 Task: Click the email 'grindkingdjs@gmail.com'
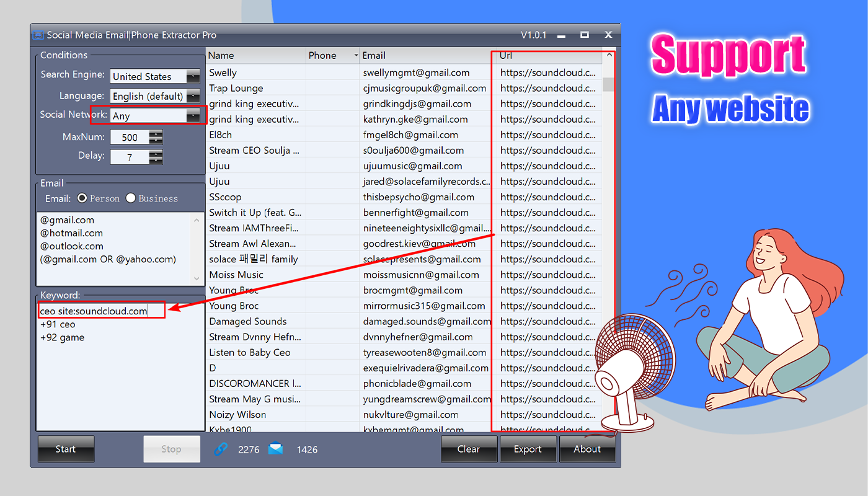[x=417, y=104]
